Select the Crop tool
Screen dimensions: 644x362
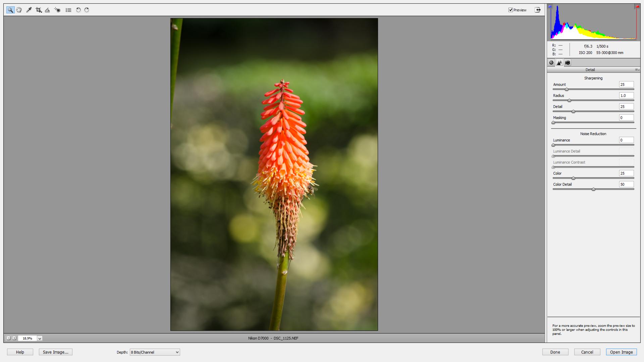[x=39, y=10]
